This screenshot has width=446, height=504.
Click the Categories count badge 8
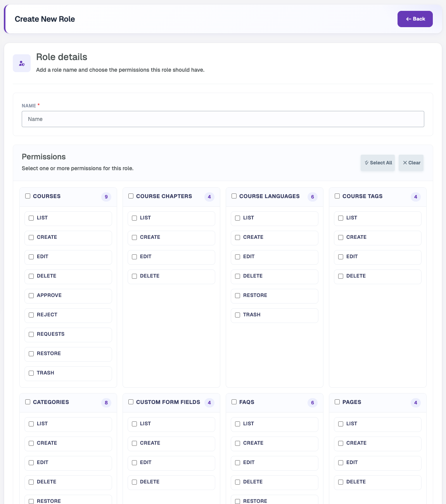[x=106, y=403]
